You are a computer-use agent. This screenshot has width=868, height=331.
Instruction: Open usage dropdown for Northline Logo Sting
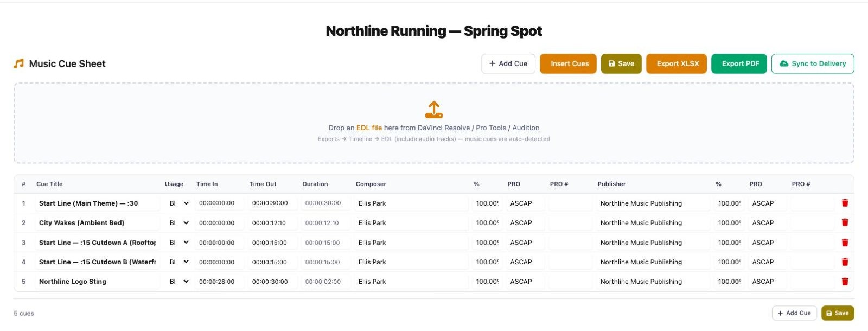click(178, 282)
